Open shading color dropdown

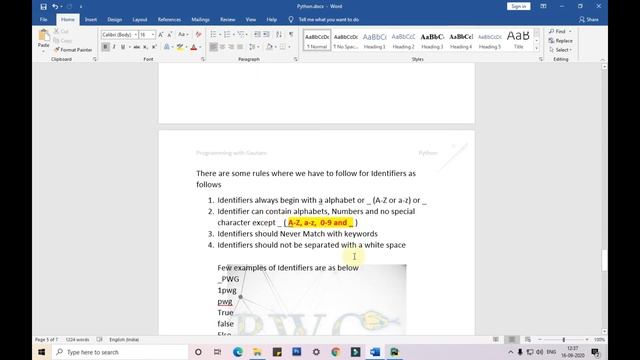276,47
